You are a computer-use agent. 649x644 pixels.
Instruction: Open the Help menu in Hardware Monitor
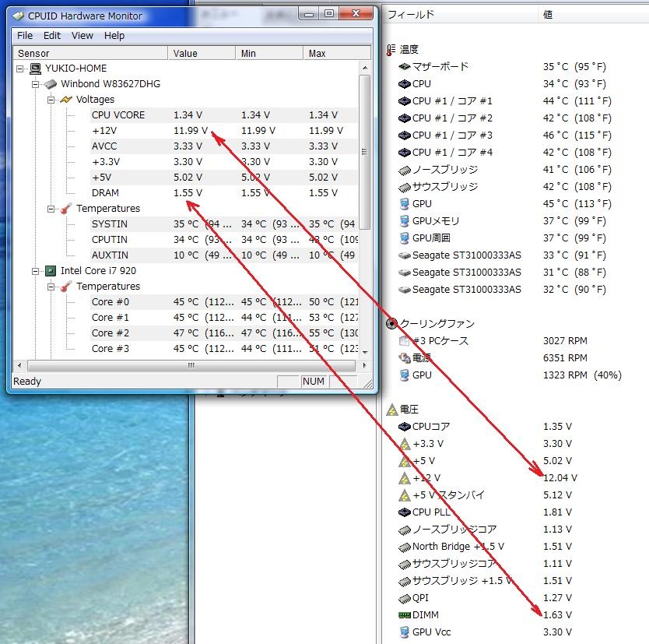coord(114,36)
